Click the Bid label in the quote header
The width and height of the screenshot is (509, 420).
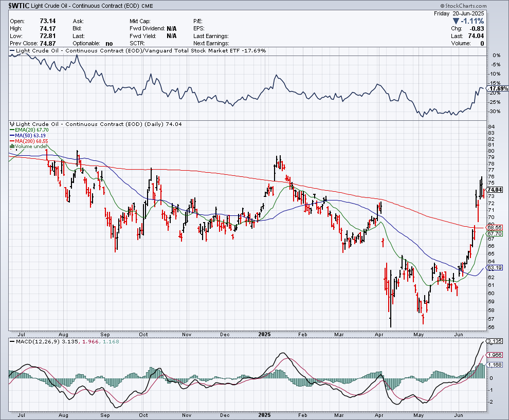click(77, 29)
